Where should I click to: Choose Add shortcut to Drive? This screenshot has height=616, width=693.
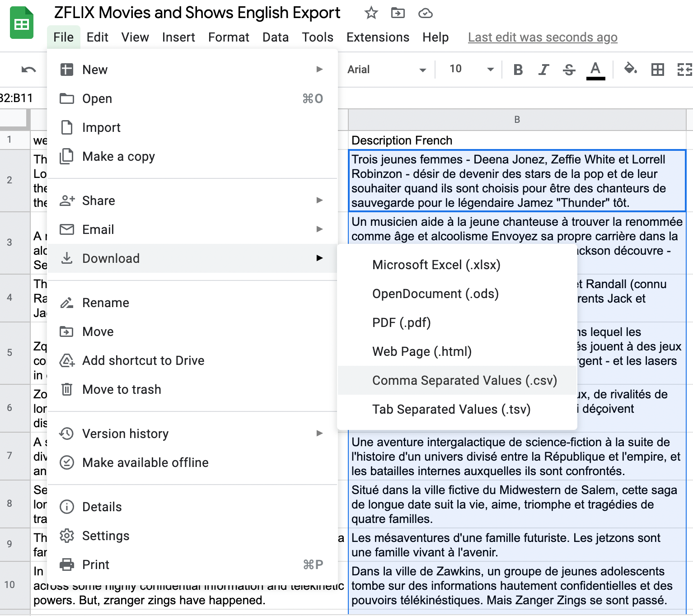coord(192,360)
